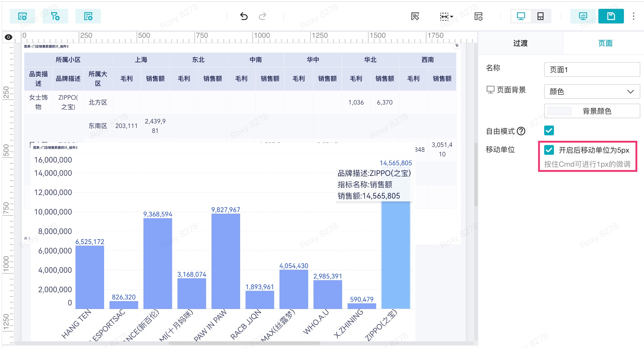Expand the 页面背景 颜色 dropdown
This screenshot has height=348, width=644.
pos(592,91)
